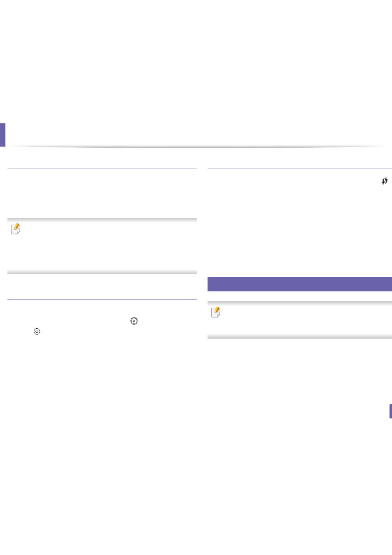This screenshot has width=392, height=555.
Task: Click thin divider line above the cancel icon
Action: (x=102, y=300)
